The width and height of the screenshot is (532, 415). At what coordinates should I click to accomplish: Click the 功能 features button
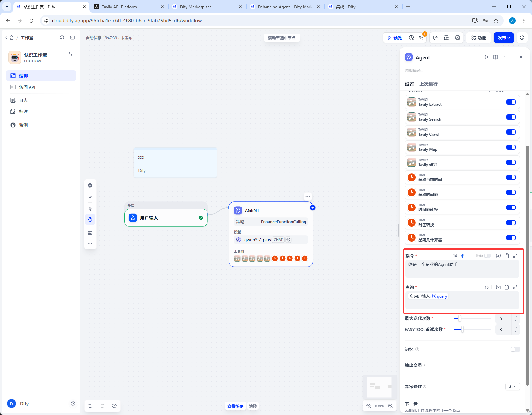pyautogui.click(x=479, y=38)
